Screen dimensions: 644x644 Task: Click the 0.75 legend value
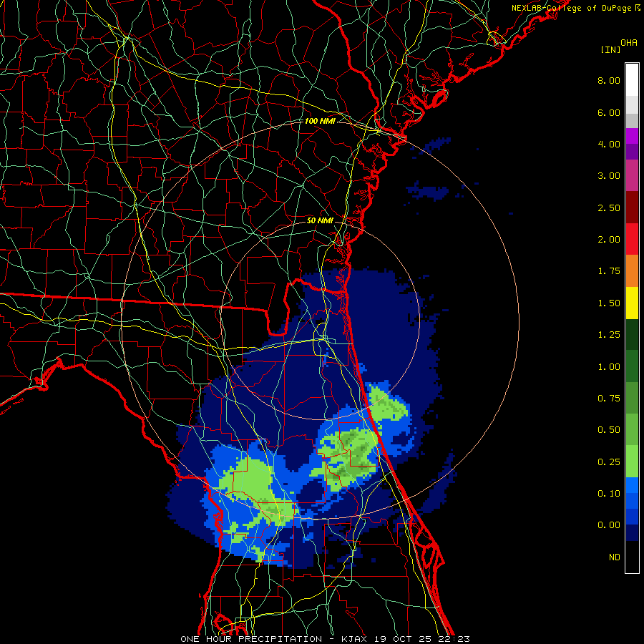[x=609, y=399]
